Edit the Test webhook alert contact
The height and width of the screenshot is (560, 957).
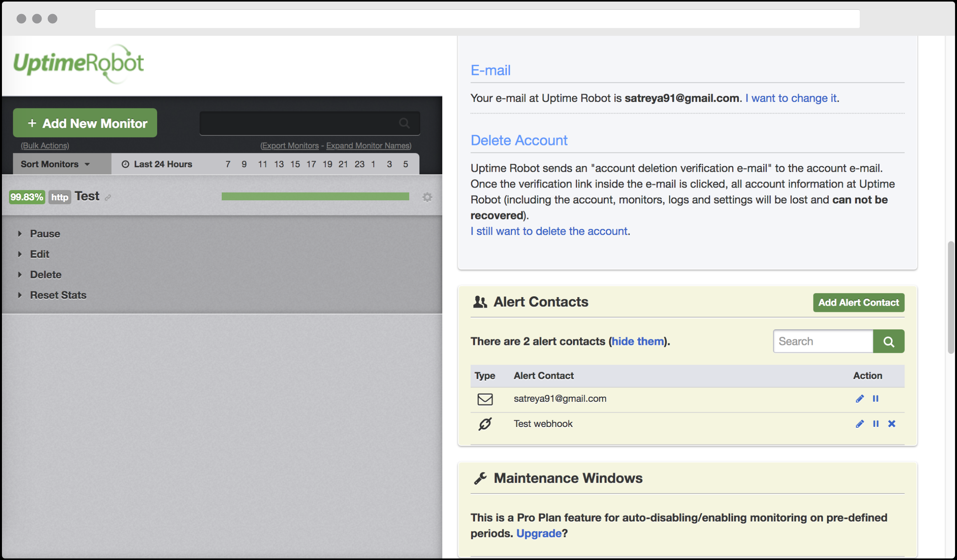[x=860, y=423]
